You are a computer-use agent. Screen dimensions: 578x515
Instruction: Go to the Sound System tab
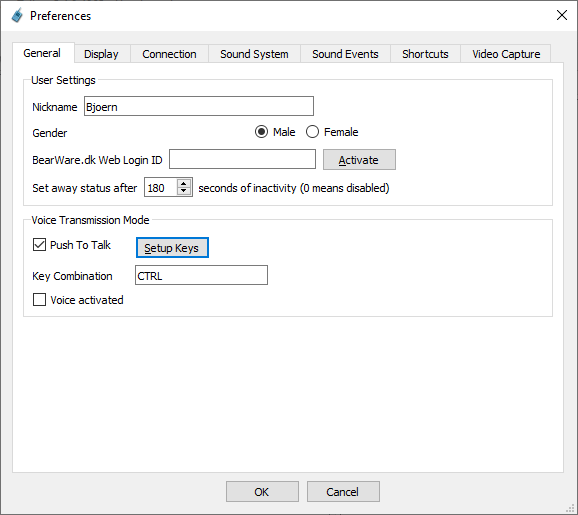(254, 54)
